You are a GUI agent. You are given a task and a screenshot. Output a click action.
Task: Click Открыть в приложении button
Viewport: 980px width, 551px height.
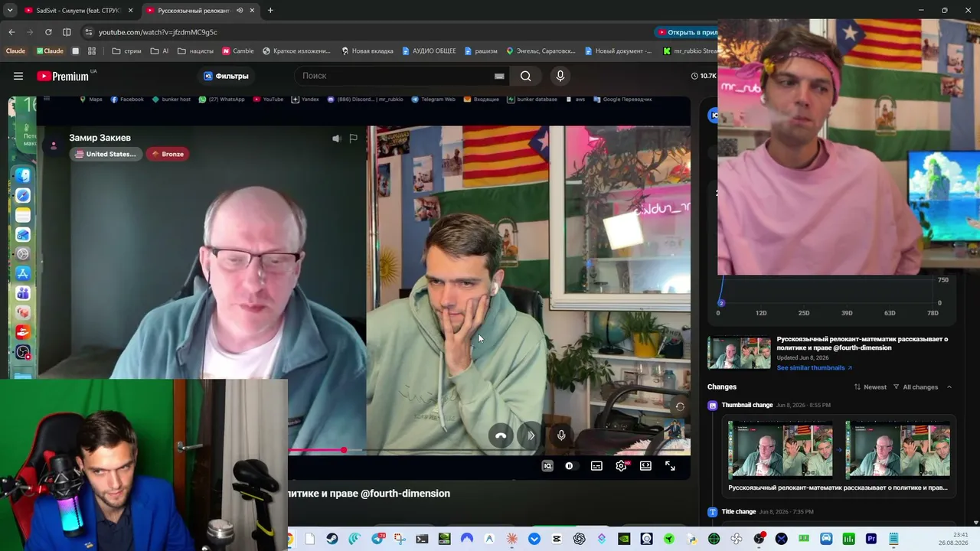pos(687,32)
